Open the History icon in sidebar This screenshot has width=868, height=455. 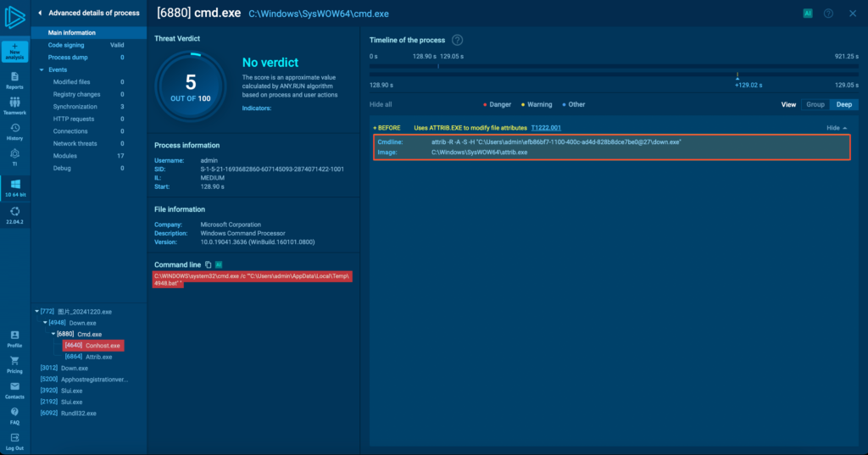point(14,130)
